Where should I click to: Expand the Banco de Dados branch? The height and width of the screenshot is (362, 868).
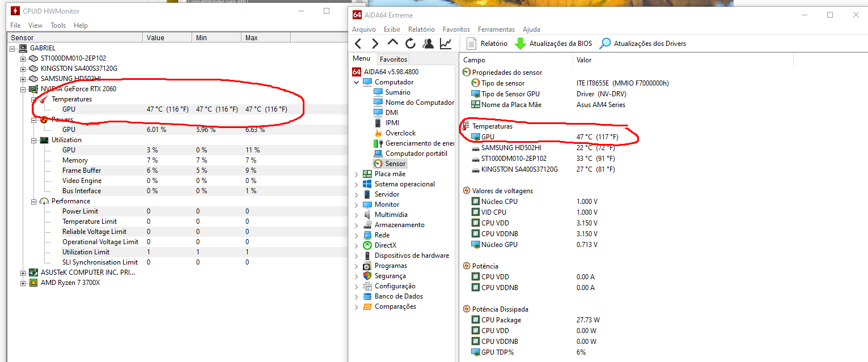pos(357,296)
